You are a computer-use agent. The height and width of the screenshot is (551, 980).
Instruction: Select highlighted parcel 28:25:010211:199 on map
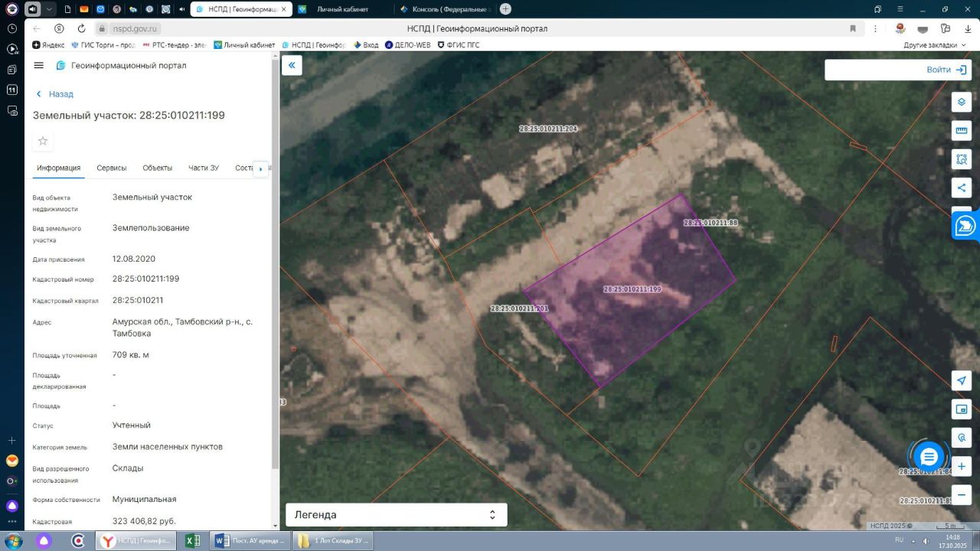632,289
